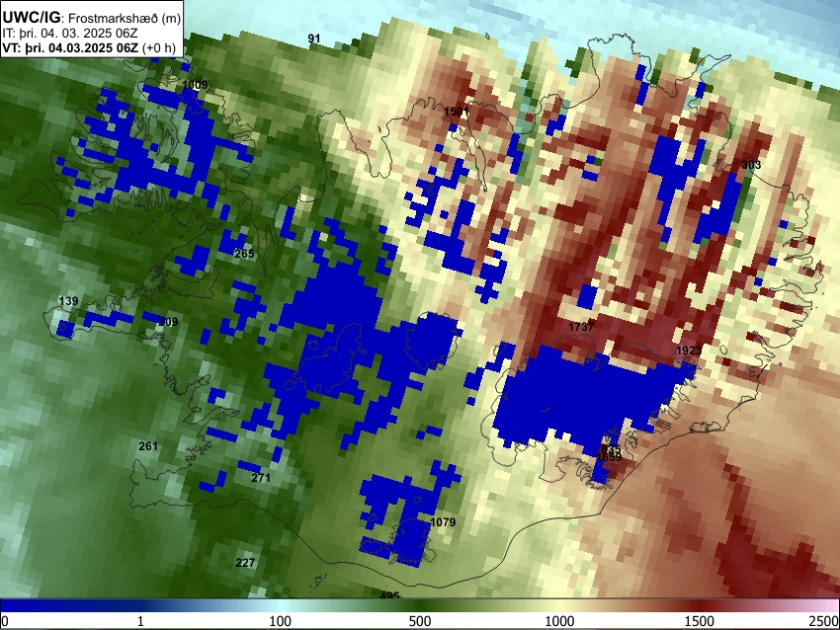Click the colorbar label 2500
Image resolution: width=840 pixels, height=630 pixels.
824,621
